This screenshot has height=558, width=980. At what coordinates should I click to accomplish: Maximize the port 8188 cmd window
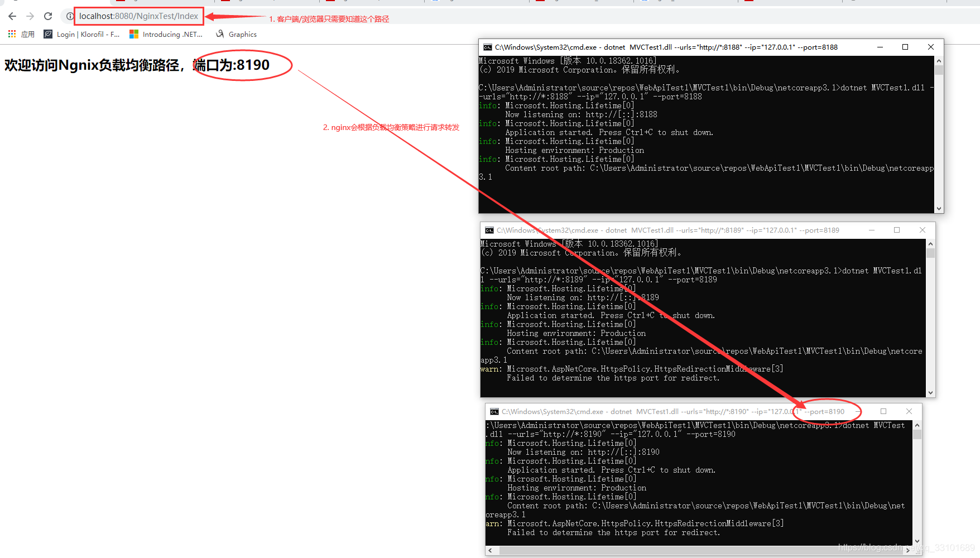905,47
